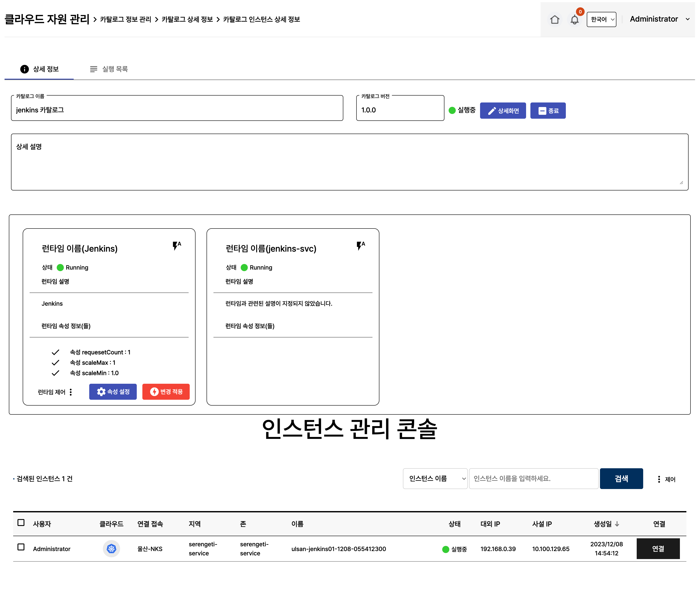Viewport: 700px width, 593px height.
Task: Open the 인스턴스 이름 search filter dropdown
Action: click(435, 478)
